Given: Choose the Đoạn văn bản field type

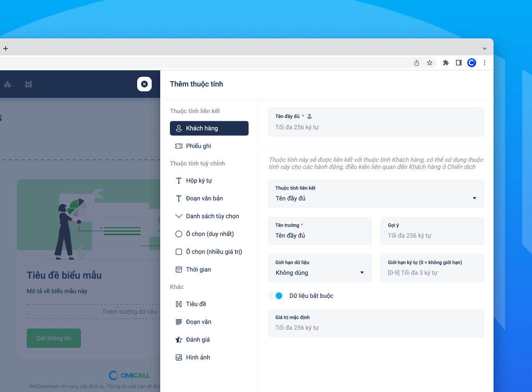Looking at the screenshot, I should click(209, 198).
